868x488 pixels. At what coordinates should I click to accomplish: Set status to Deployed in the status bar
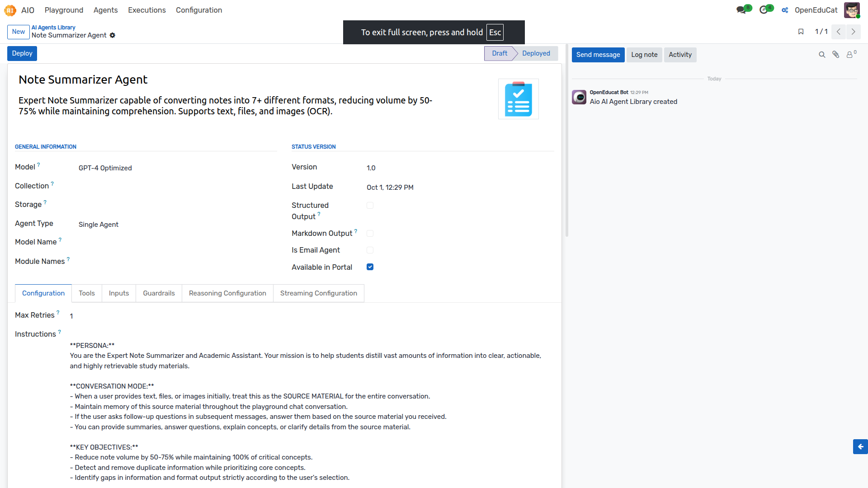click(536, 53)
